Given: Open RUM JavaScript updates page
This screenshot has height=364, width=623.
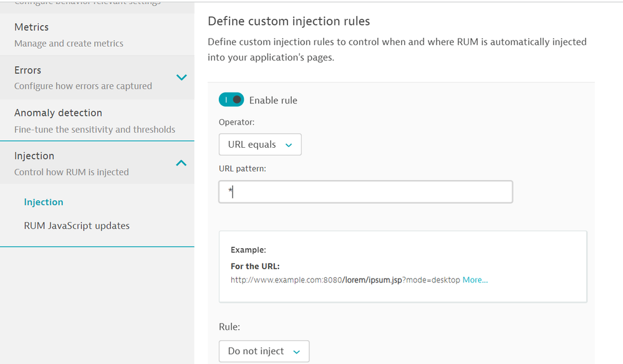Looking at the screenshot, I should click(x=77, y=226).
